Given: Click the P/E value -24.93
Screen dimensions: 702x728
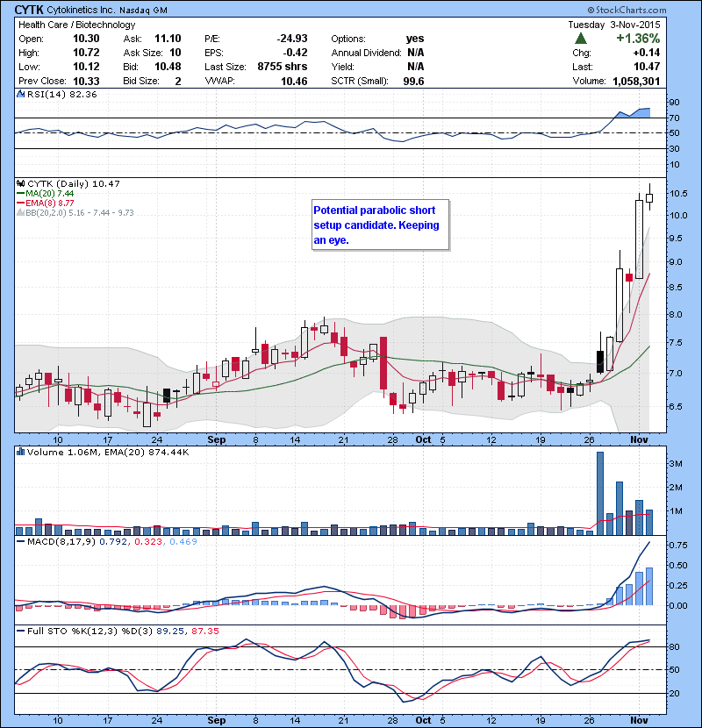Looking at the screenshot, I should pyautogui.click(x=292, y=39).
